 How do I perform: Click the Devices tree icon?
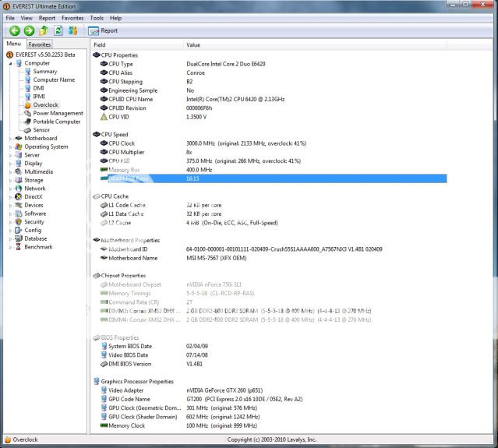(x=19, y=205)
